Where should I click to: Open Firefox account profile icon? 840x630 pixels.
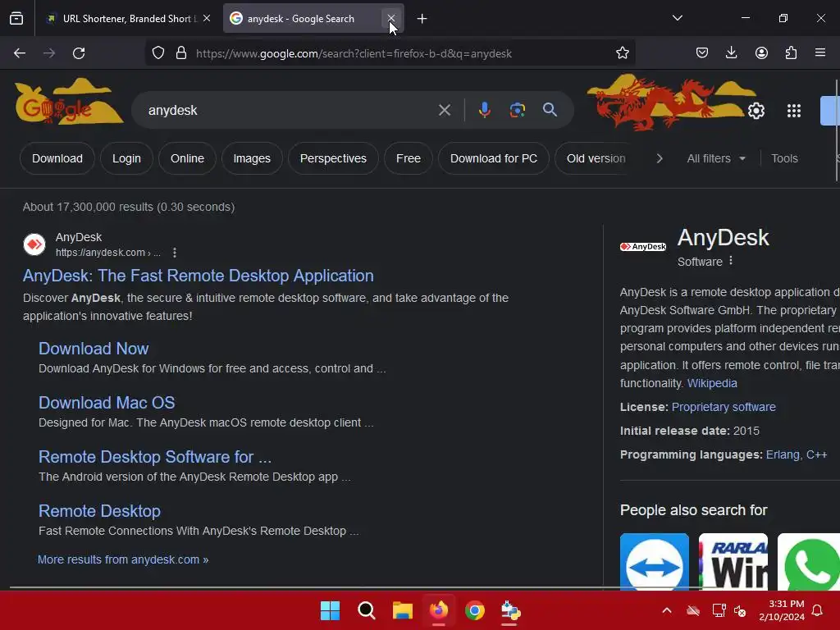coord(761,52)
